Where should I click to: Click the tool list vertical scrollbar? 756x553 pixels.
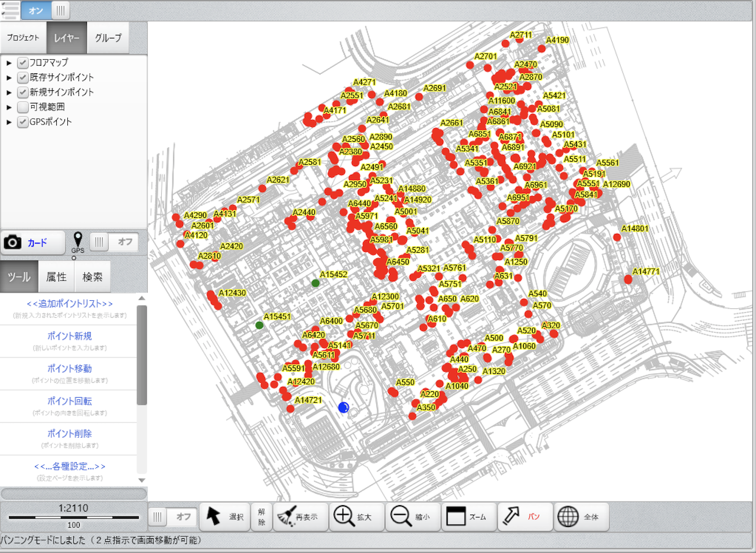142,354
